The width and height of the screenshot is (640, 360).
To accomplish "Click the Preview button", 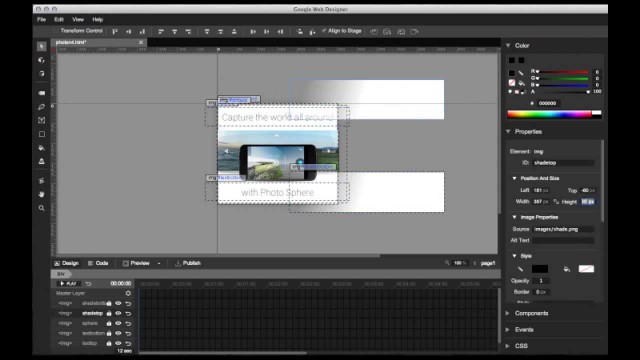I will pos(136,263).
